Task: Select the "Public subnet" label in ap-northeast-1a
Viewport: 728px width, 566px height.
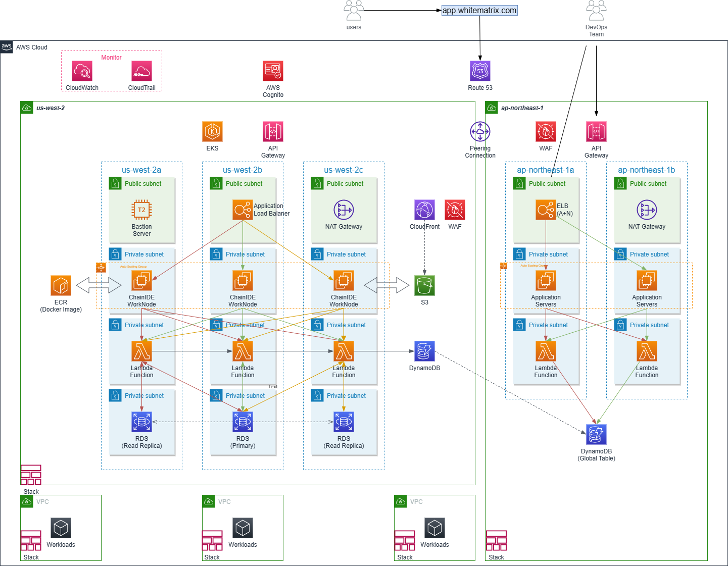Action: [x=547, y=184]
